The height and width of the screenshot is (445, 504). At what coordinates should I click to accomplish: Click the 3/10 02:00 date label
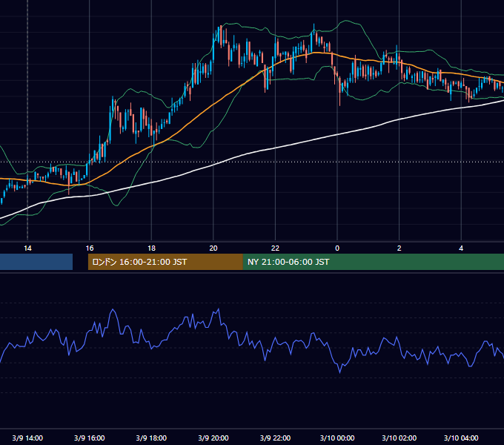[x=399, y=438]
